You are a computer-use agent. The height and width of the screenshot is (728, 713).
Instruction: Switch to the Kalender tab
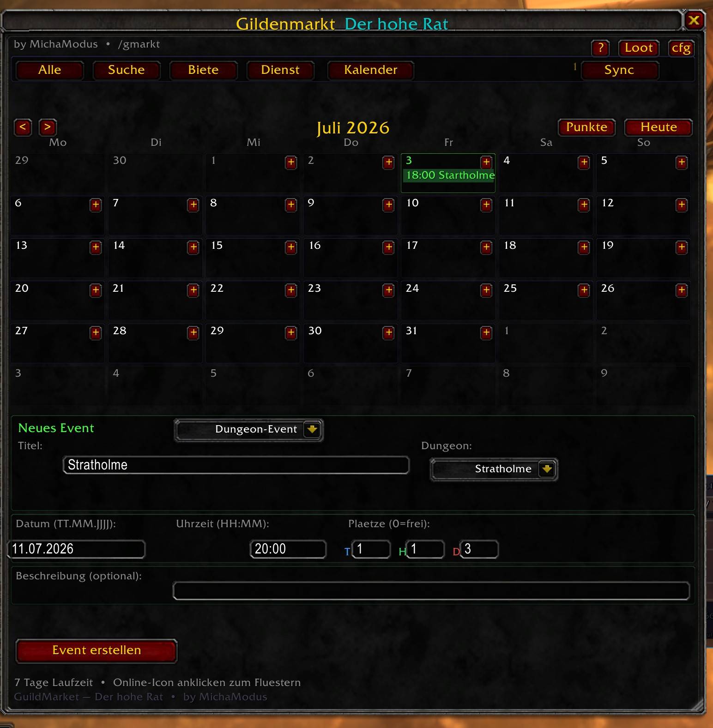371,70
